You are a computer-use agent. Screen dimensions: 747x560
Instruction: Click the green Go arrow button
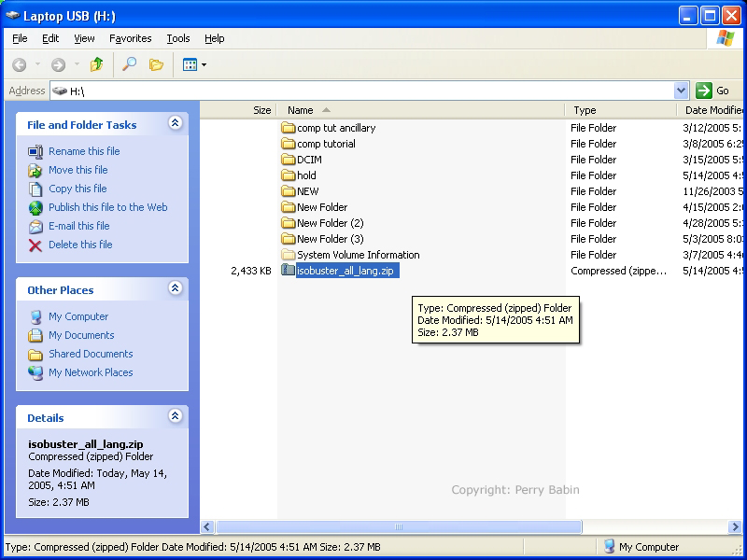tap(704, 91)
